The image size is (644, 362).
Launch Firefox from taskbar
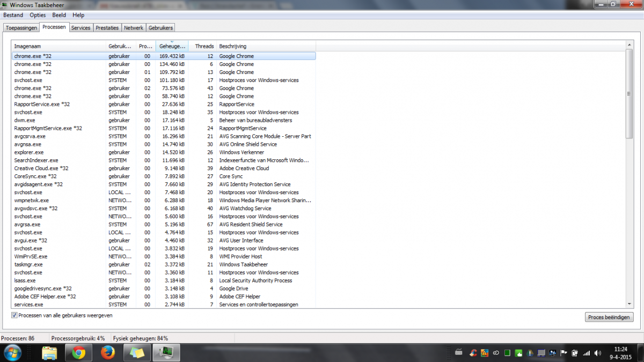coord(108,353)
